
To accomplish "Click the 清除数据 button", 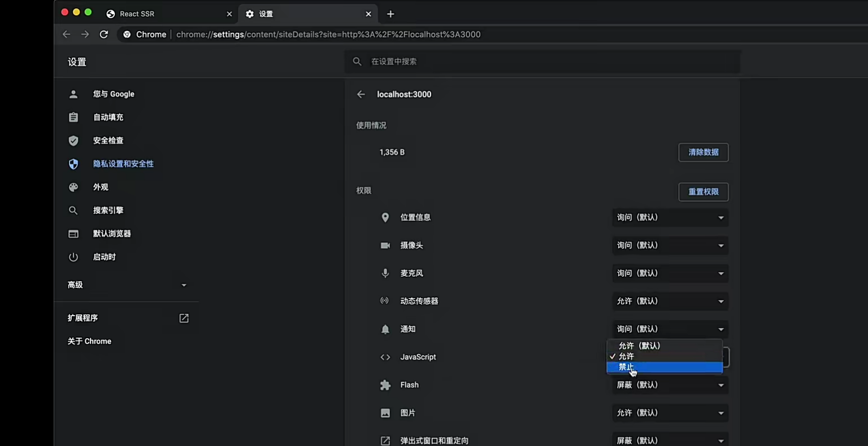I will click(x=703, y=152).
